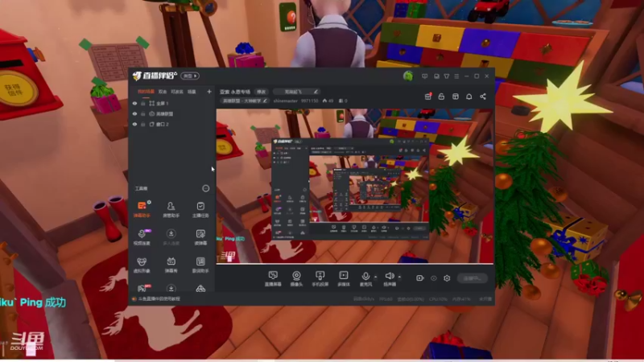This screenshot has width=644, height=362.
Task: Click the start streaming button at bottom right
Action: click(473, 278)
